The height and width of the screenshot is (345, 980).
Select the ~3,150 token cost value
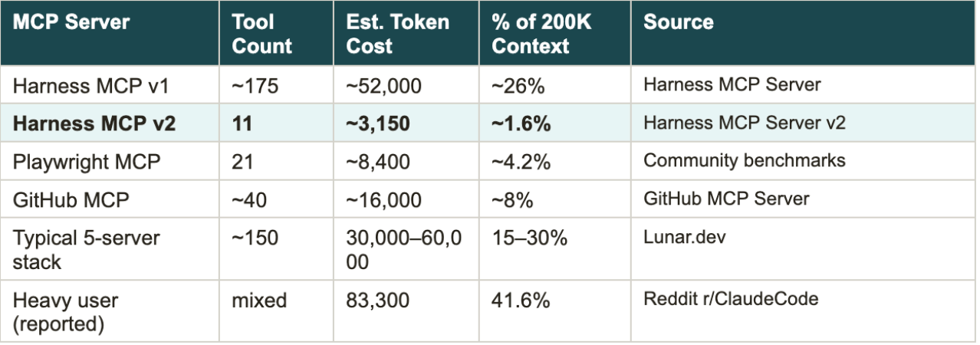pos(379,123)
